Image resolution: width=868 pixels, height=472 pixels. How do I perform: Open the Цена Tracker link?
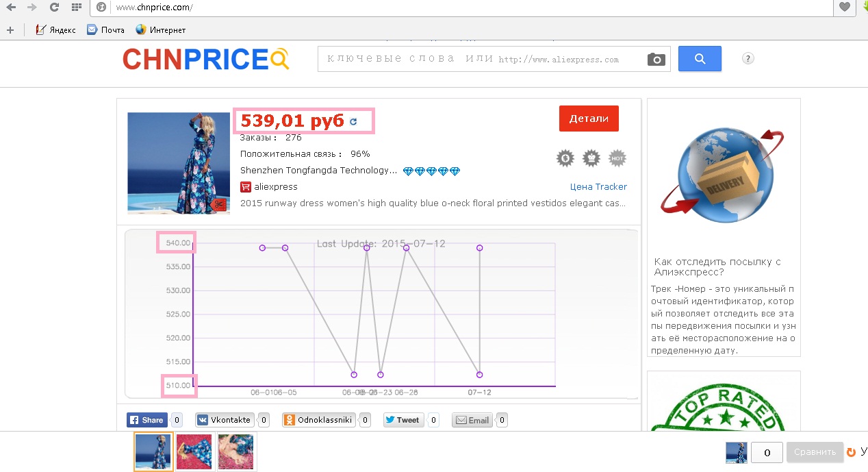[x=598, y=186]
